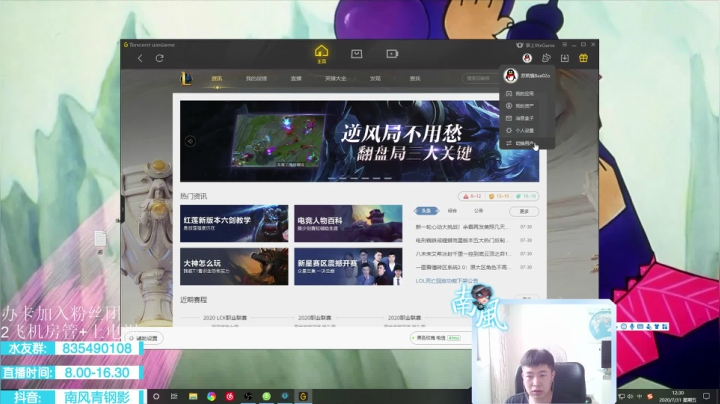
Task: Open the third news headline in the list
Action: click(x=462, y=253)
